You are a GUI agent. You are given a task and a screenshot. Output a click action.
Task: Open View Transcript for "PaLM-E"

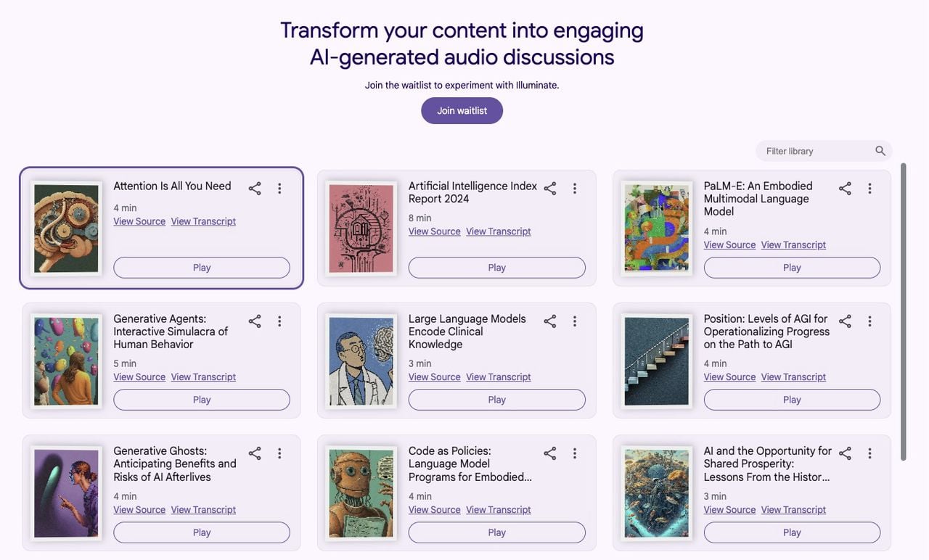click(x=793, y=244)
